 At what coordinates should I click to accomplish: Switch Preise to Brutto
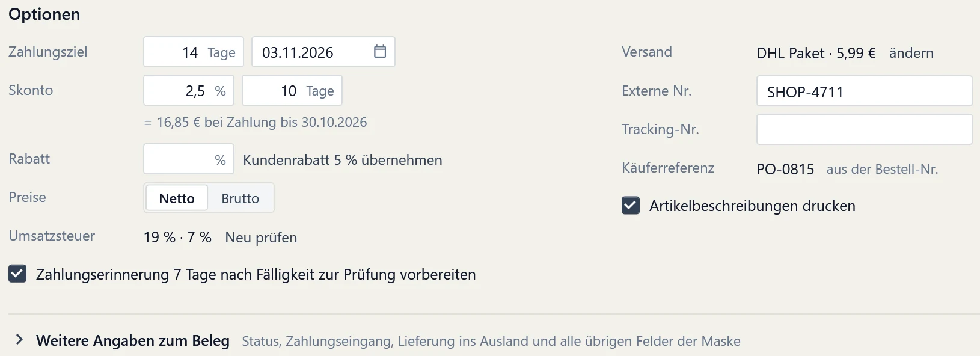click(x=240, y=198)
